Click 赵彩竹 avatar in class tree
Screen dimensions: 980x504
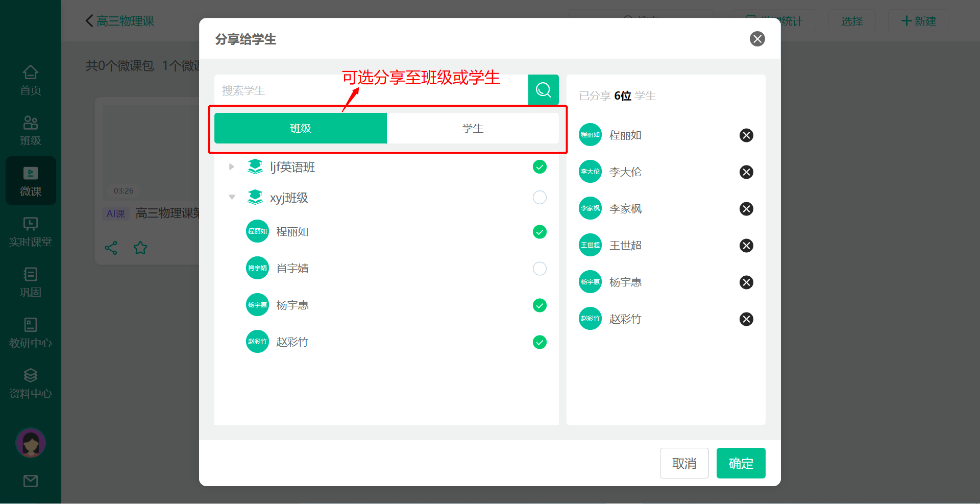tap(257, 342)
